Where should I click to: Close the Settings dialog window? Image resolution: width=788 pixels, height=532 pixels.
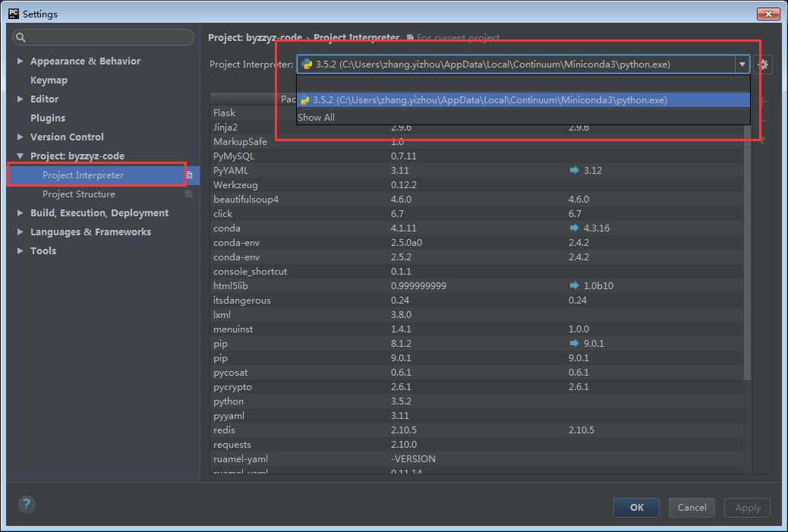768,14
